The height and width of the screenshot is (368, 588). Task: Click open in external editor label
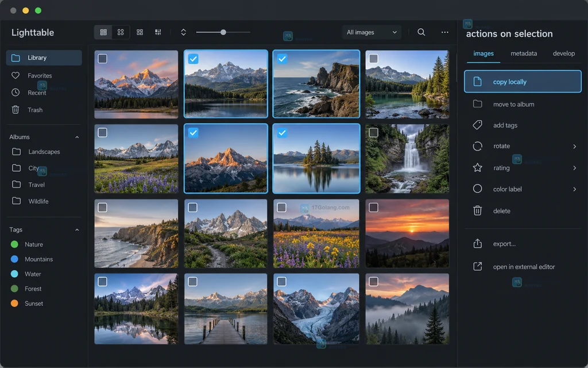(524, 267)
